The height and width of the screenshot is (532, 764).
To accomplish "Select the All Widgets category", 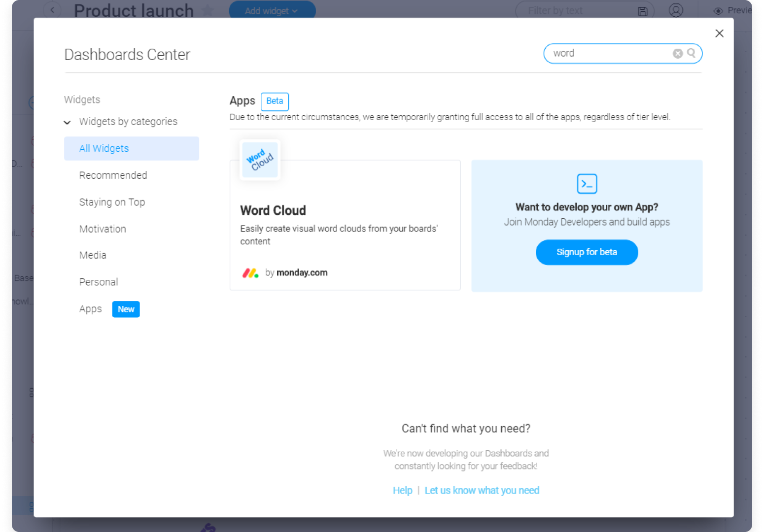I will click(x=132, y=148).
